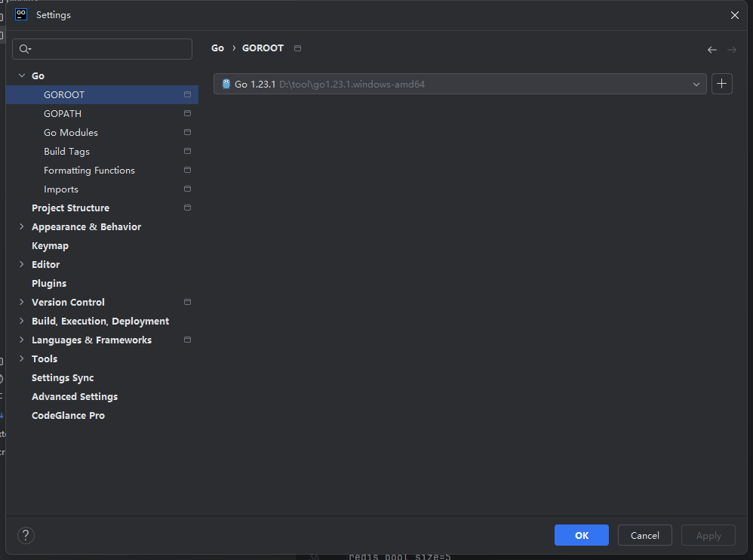Image resolution: width=753 pixels, height=560 pixels.
Task: Collapse the Go settings section
Action: click(22, 76)
